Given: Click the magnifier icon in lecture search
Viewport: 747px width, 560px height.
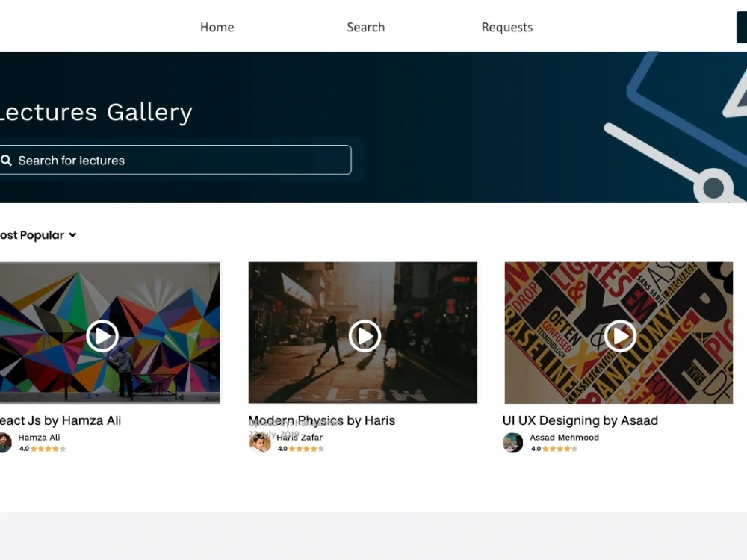Looking at the screenshot, I should [x=6, y=160].
